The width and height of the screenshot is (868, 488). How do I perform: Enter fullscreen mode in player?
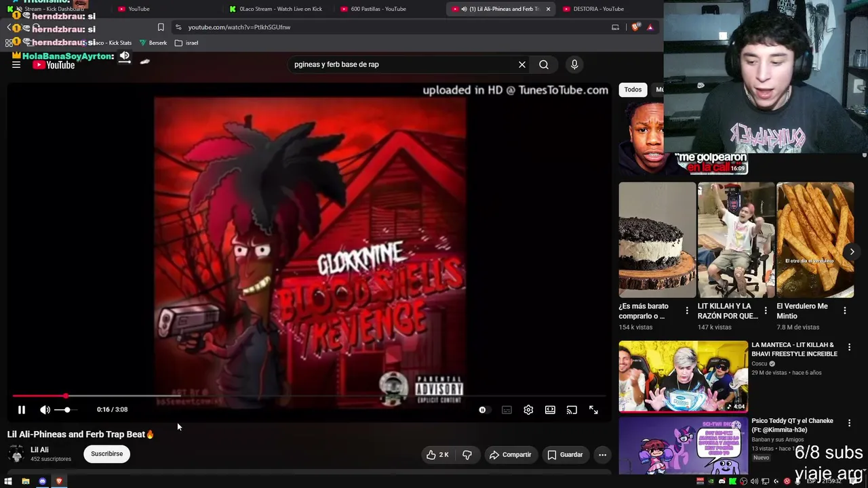pyautogui.click(x=593, y=409)
